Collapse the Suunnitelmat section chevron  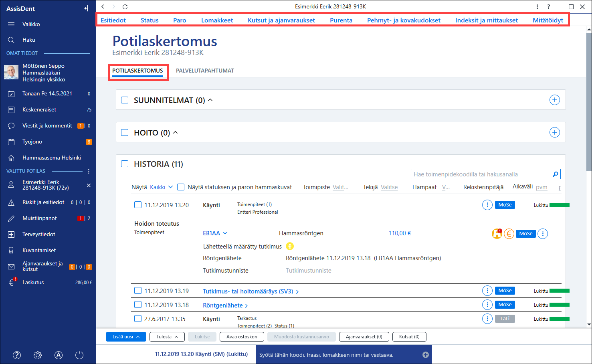pos(210,100)
